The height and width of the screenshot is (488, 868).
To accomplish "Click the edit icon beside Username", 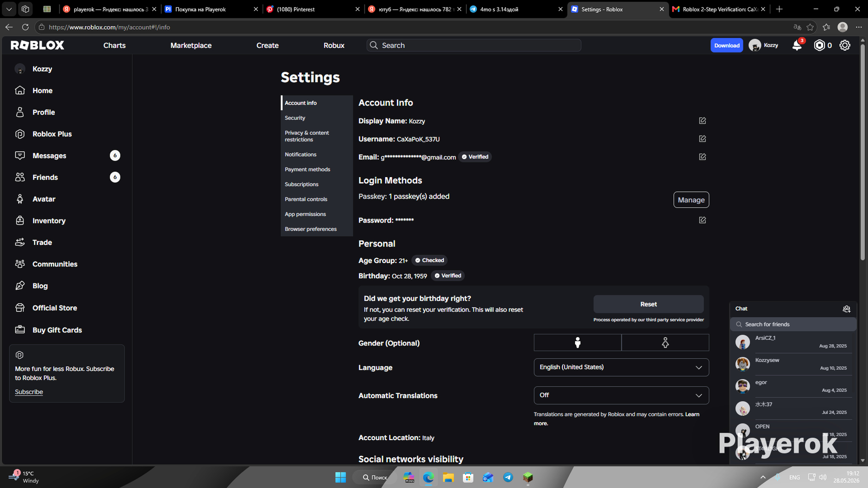I will 703,139.
